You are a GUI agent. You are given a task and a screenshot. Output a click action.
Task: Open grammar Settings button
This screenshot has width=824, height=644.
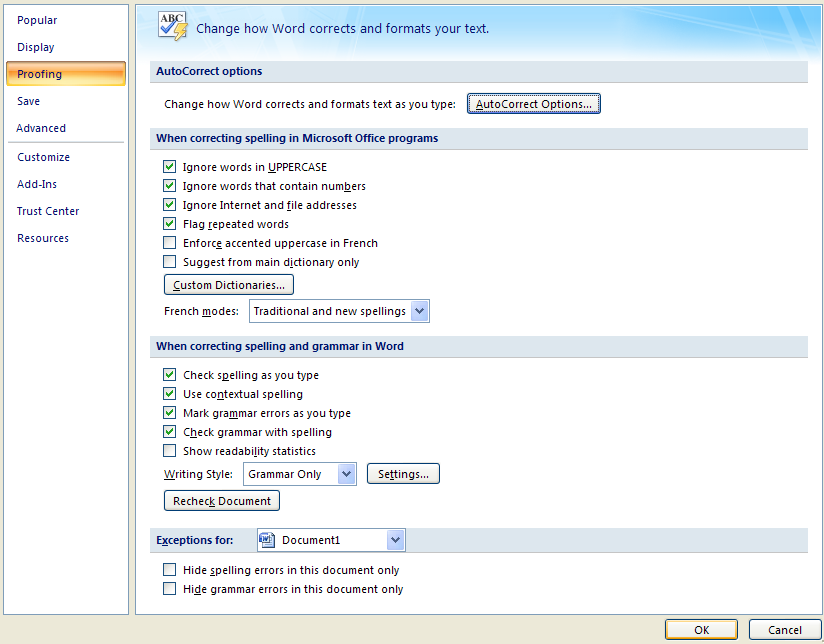point(403,474)
